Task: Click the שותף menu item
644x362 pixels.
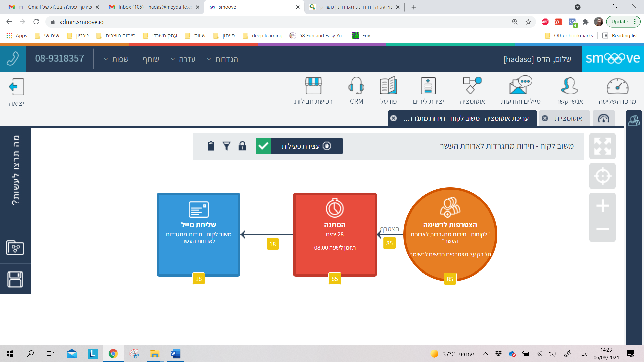Action: tap(151, 59)
